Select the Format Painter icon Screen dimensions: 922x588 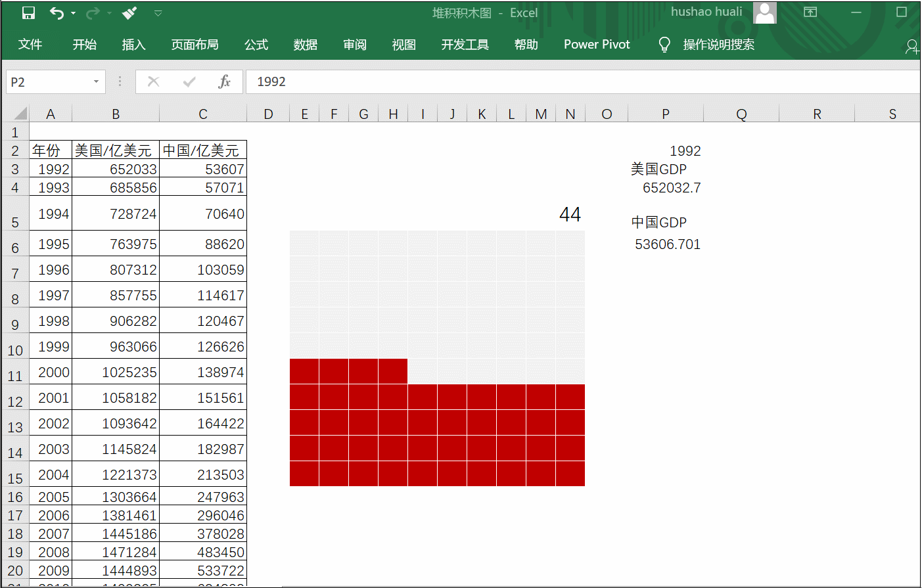pyautogui.click(x=129, y=12)
